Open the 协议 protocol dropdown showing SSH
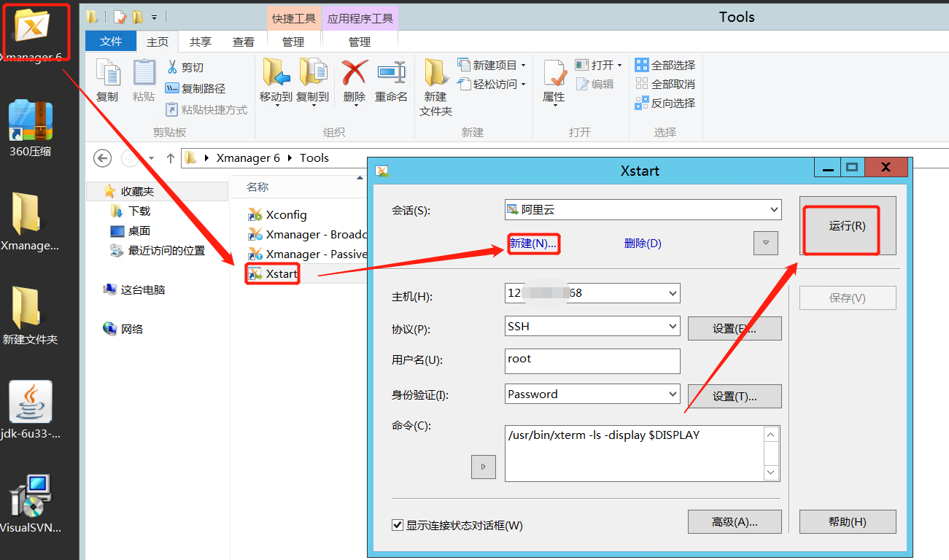949x560 pixels. [x=673, y=327]
